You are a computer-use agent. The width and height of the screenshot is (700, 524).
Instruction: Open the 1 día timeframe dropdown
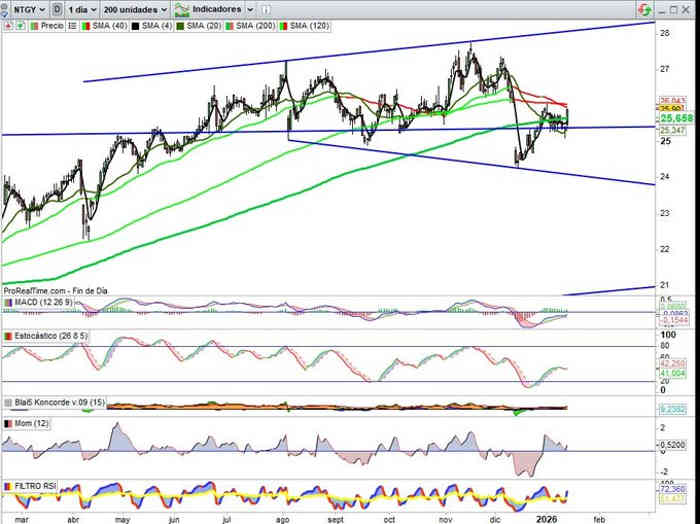tap(84, 11)
